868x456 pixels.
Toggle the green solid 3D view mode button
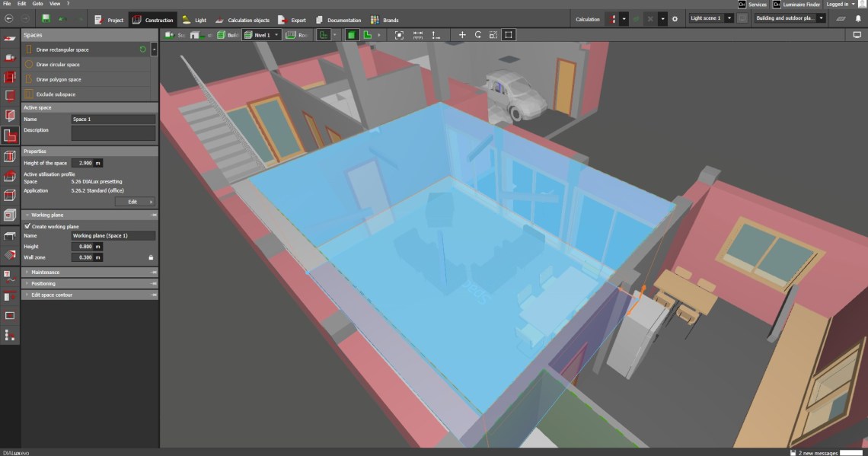pyautogui.click(x=352, y=35)
